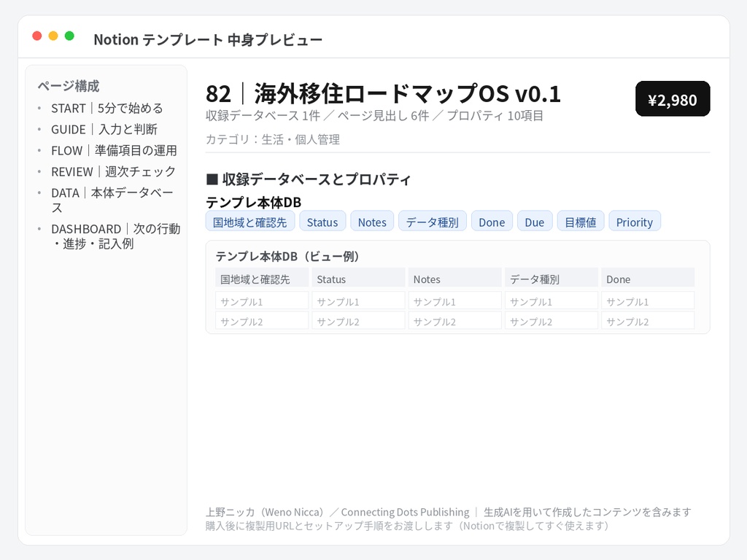The height and width of the screenshot is (560, 747).
Task: Select the Priority property tag
Action: (x=635, y=222)
